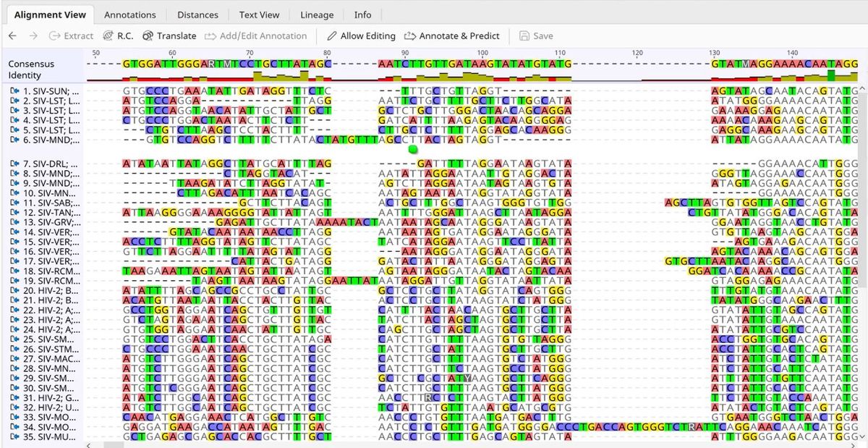
Task: Click the Translate tool icon
Action: coord(148,35)
